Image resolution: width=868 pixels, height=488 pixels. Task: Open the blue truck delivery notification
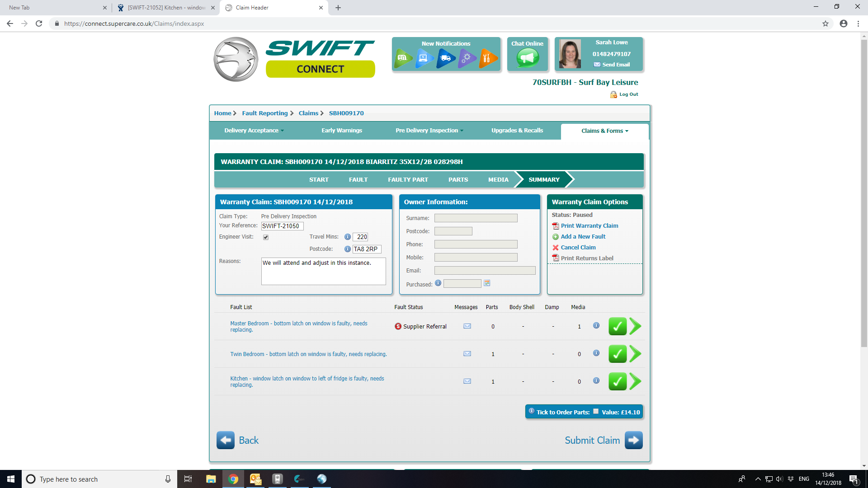coord(445,58)
